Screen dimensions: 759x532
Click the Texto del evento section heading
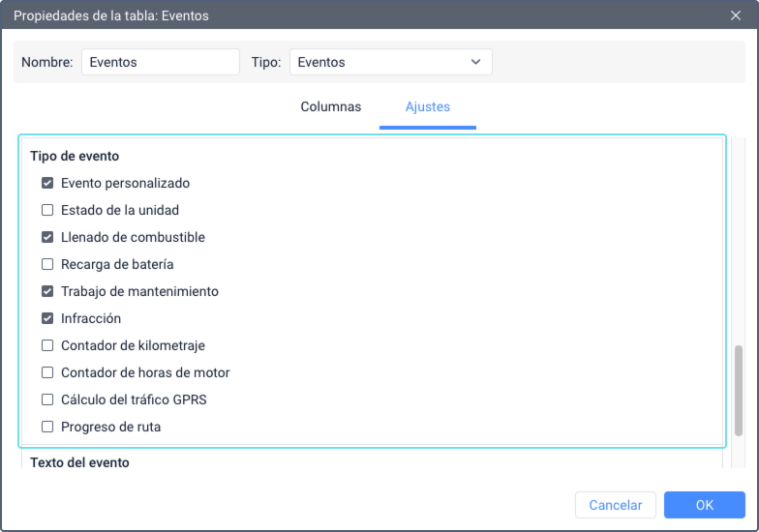pos(79,462)
